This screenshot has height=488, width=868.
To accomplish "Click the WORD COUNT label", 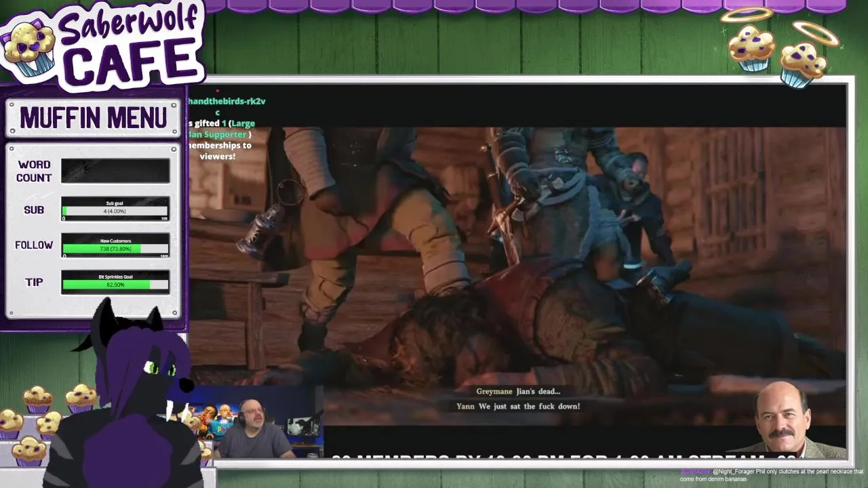I will coord(34,171).
